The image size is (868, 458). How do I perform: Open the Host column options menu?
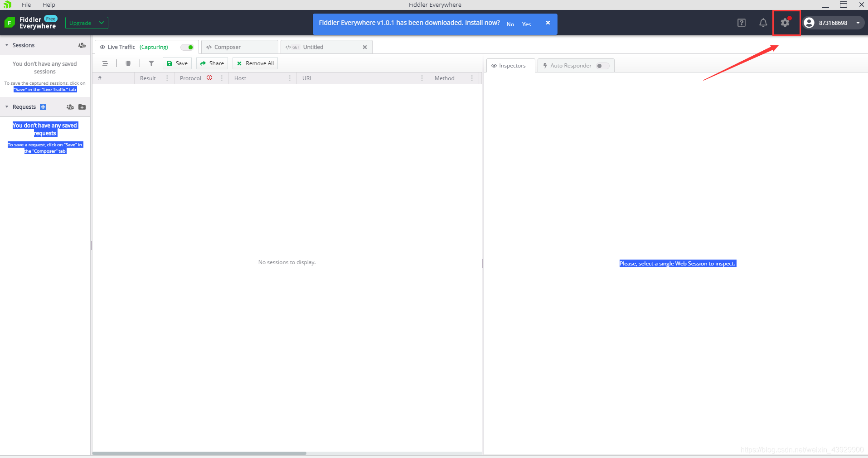tap(290, 78)
